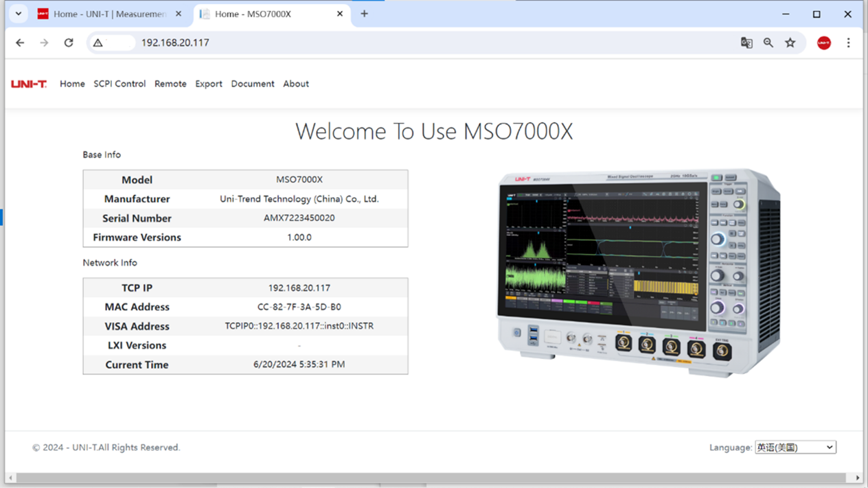Click the browser forward arrow
The image size is (868, 488).
(x=44, y=43)
